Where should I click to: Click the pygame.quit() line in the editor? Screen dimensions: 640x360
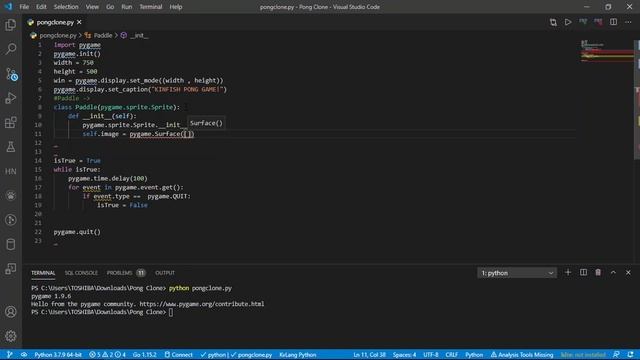pyautogui.click(x=77, y=232)
